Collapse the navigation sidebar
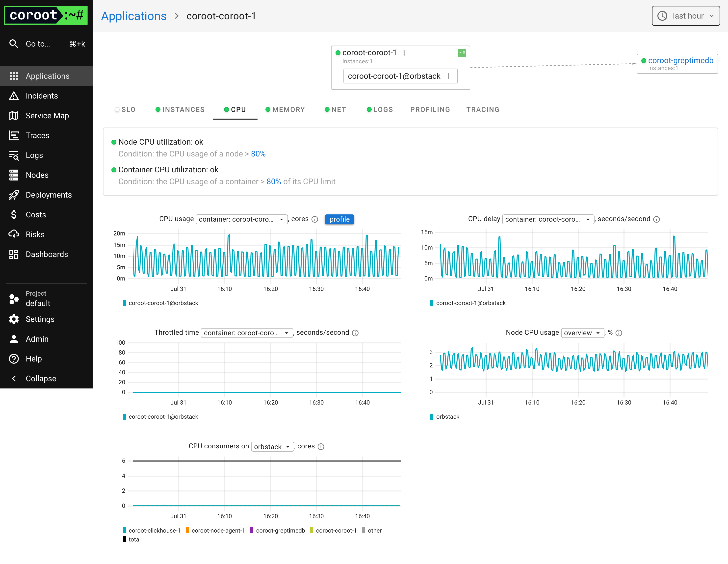 coord(40,378)
